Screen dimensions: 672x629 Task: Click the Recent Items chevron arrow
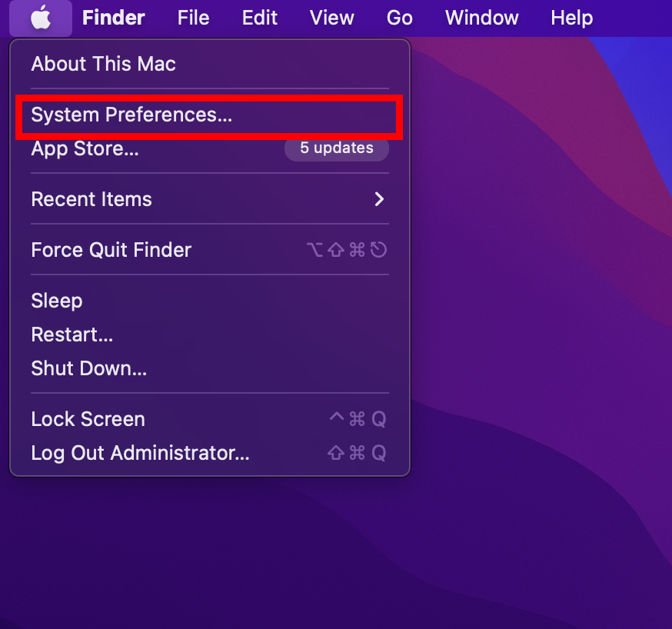point(379,199)
